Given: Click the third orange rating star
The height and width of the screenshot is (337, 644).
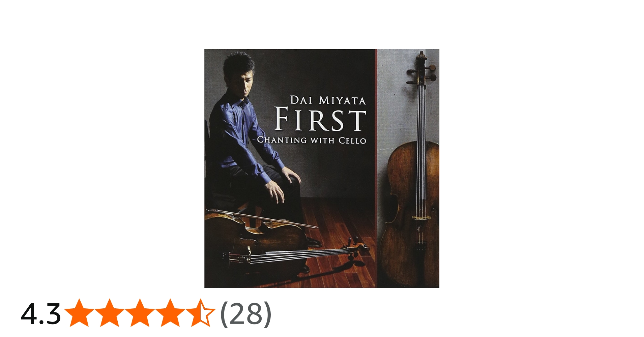Looking at the screenshot, I should (x=140, y=313).
